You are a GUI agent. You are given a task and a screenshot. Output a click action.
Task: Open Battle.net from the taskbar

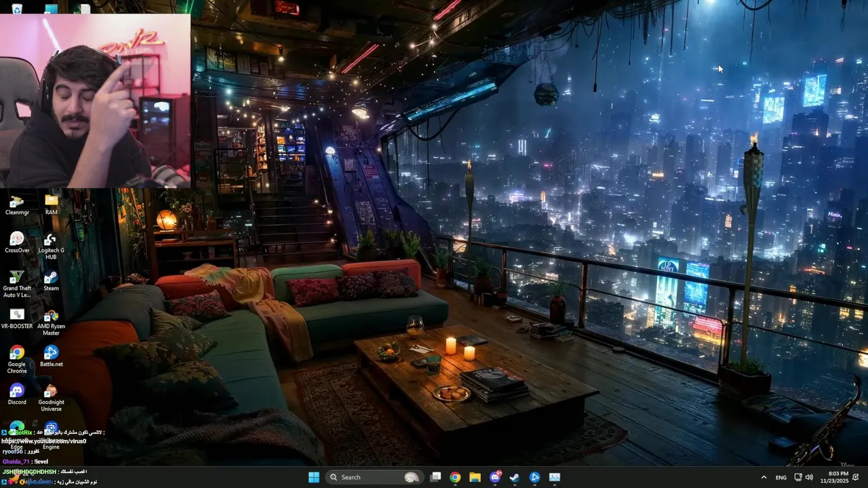pos(534,477)
